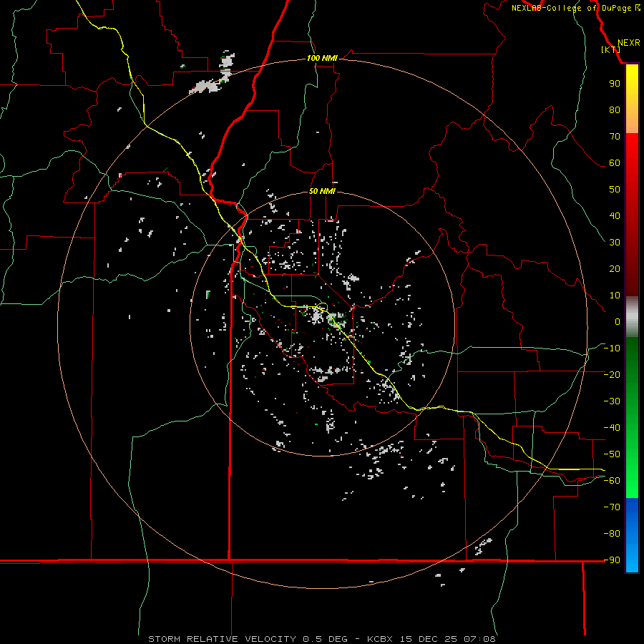
Task: Click the -50 value on velocity scale
Action: tap(612, 454)
